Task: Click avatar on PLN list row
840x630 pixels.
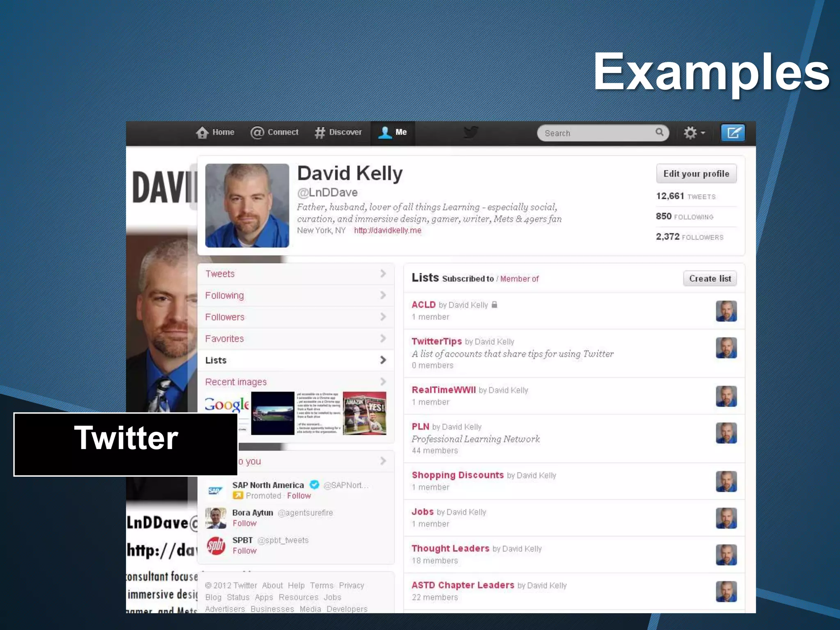Action: tap(726, 433)
